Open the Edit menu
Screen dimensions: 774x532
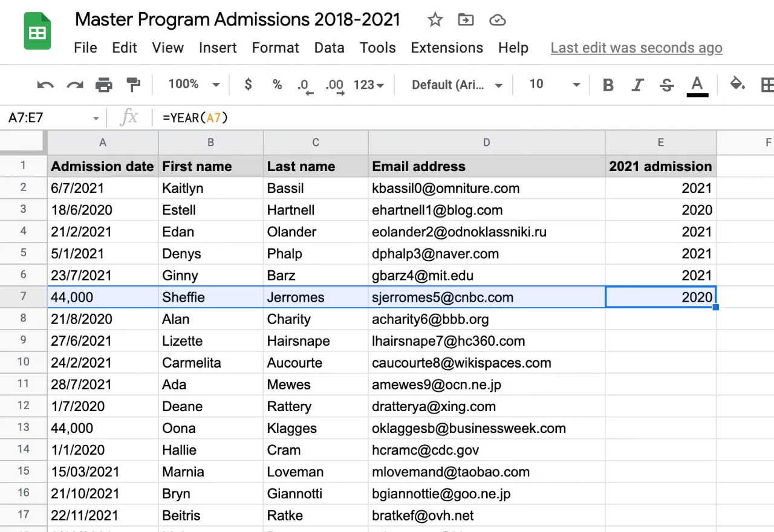tap(125, 48)
